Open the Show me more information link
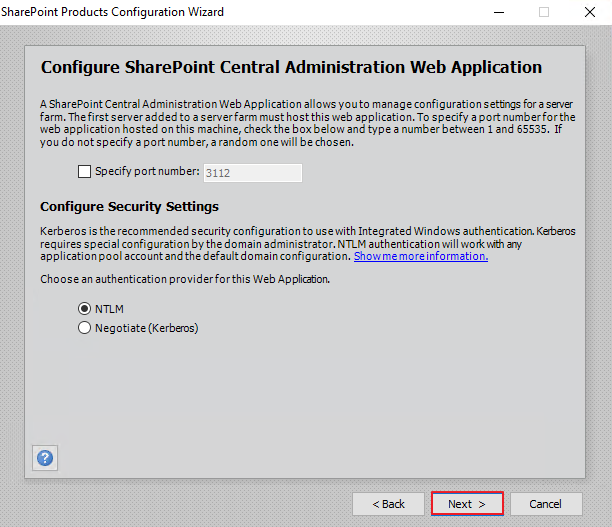This screenshot has width=612, height=527. point(421,256)
